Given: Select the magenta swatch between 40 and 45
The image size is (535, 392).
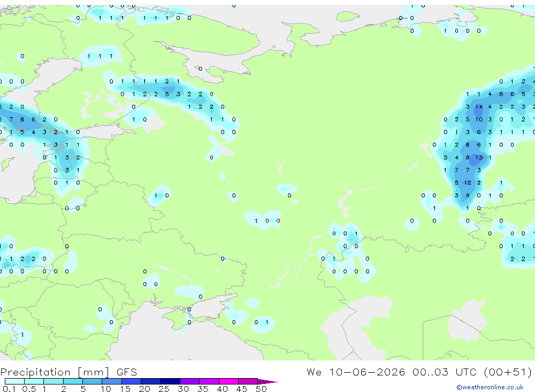Looking at the screenshot, I should click(x=228, y=381).
